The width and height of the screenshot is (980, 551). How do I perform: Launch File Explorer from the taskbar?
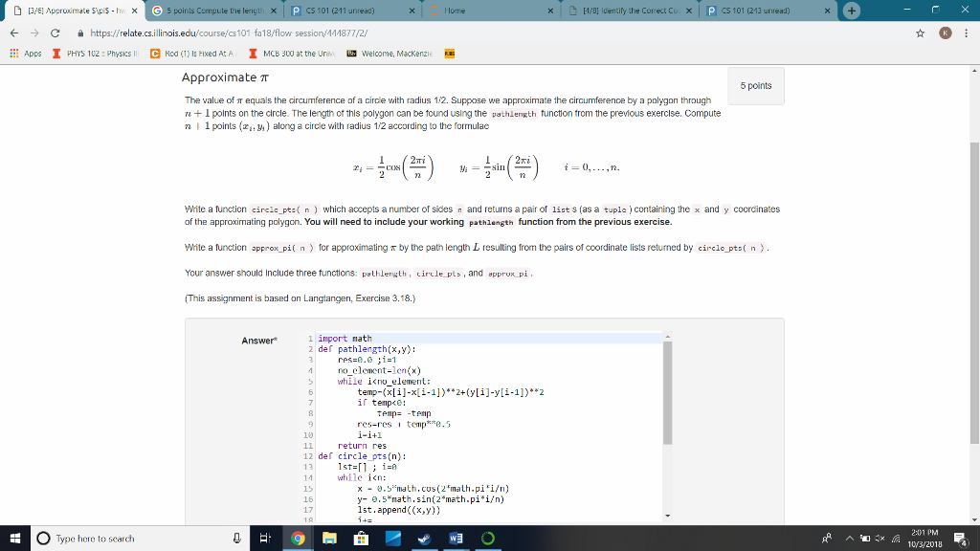pyautogui.click(x=329, y=539)
